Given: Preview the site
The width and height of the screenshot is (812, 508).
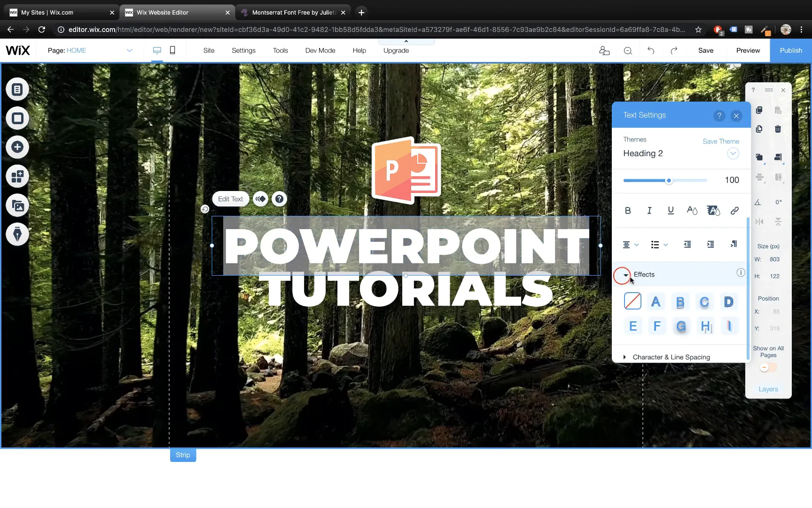Looking at the screenshot, I should pos(748,50).
